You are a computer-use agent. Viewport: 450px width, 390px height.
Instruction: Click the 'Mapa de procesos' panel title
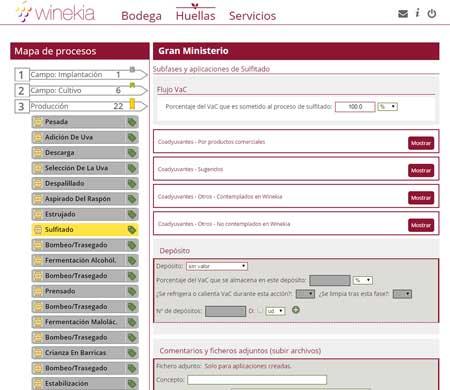point(55,51)
